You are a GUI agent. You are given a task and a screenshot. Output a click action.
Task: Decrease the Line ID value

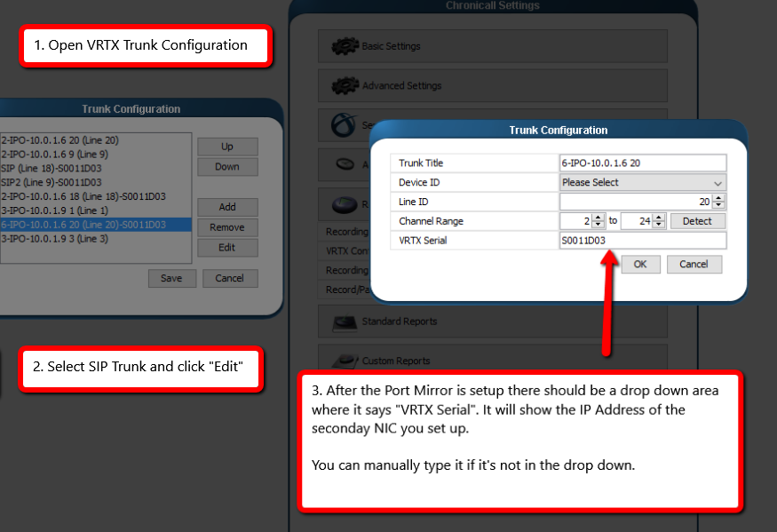718,205
